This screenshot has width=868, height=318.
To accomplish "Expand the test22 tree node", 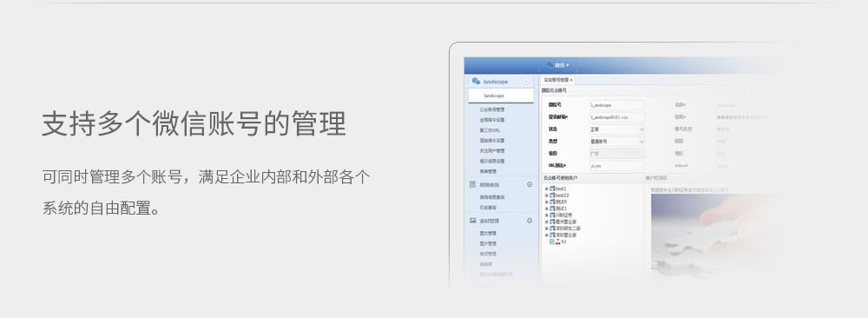I will (546, 195).
